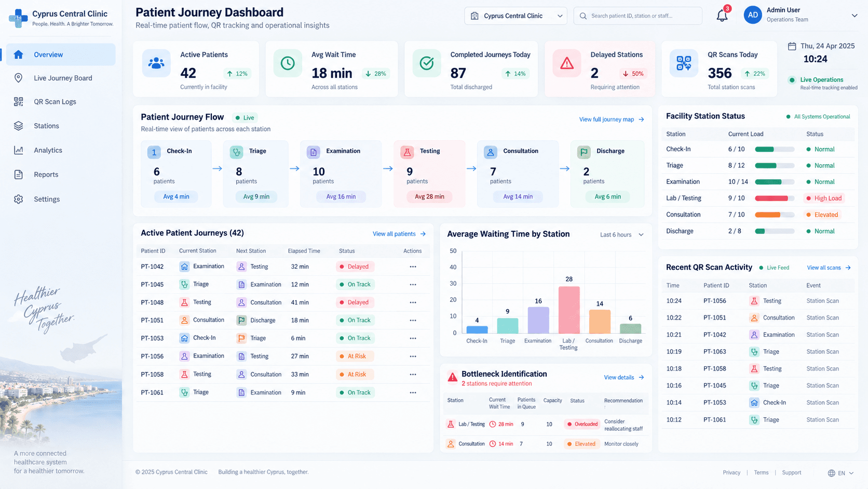This screenshot has height=489, width=868.
Task: Click the Examination document icon in journey flow
Action: pos(313,152)
